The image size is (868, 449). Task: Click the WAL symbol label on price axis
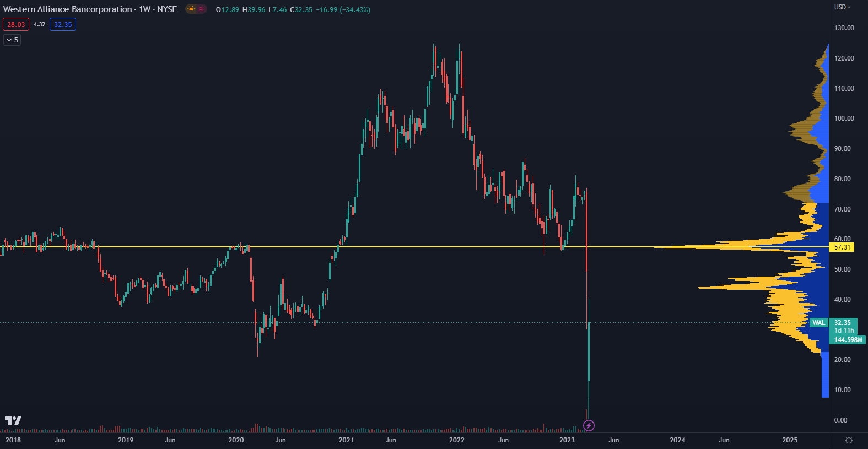coord(818,323)
